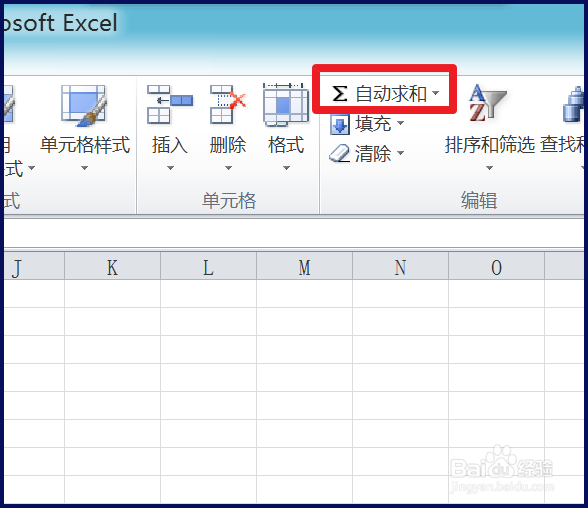
Task: Select column O header
Action: pos(496,266)
